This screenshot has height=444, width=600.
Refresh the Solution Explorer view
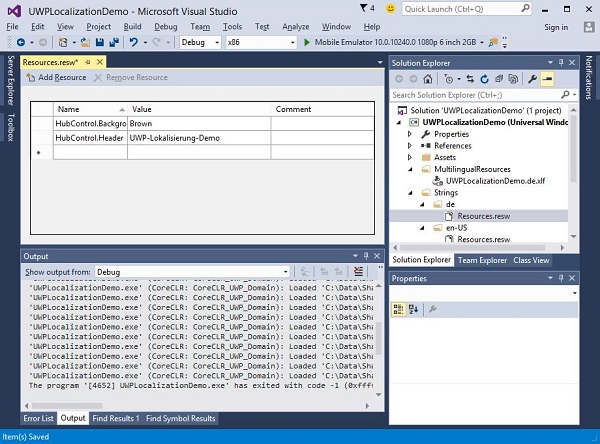coord(483,79)
